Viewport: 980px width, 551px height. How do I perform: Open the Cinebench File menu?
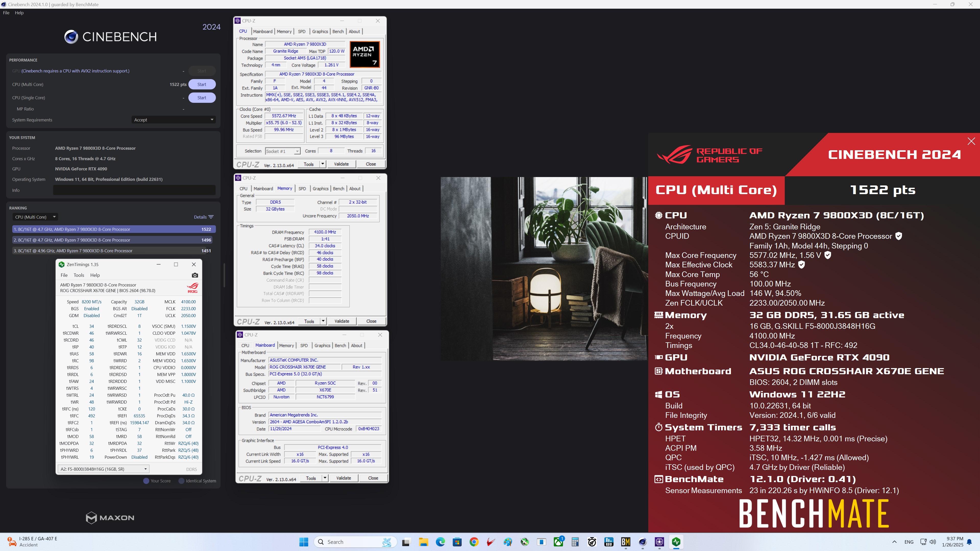[6, 12]
